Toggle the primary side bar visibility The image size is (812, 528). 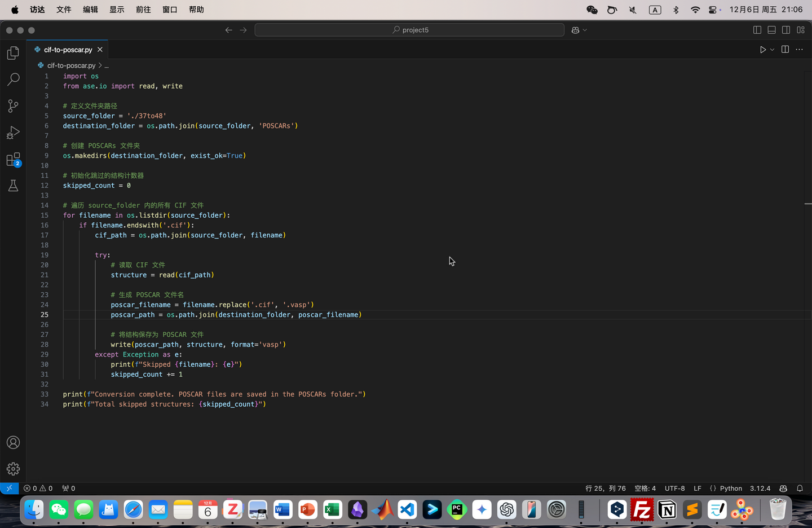point(757,30)
